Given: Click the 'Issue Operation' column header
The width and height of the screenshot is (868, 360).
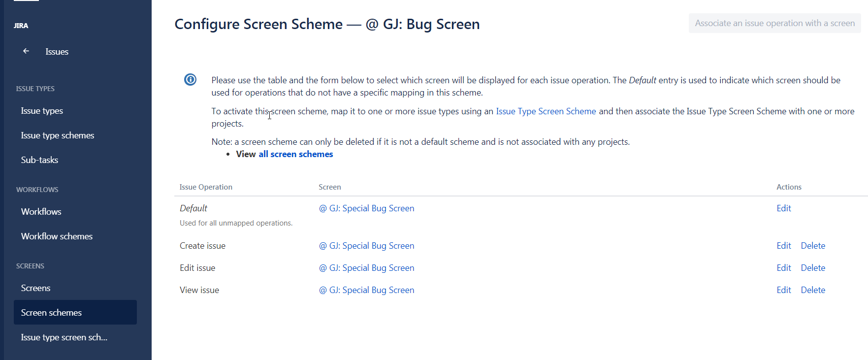Looking at the screenshot, I should [x=206, y=187].
